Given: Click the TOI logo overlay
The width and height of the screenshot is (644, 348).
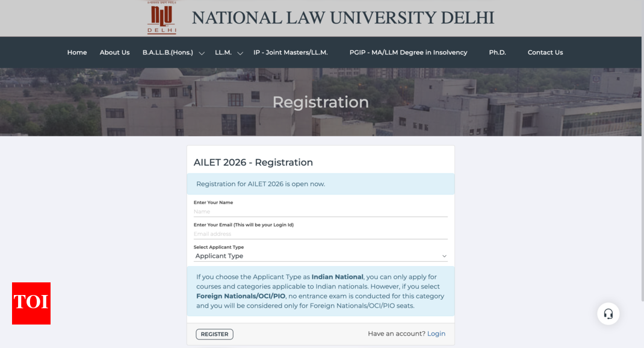Looking at the screenshot, I should coord(31,303).
